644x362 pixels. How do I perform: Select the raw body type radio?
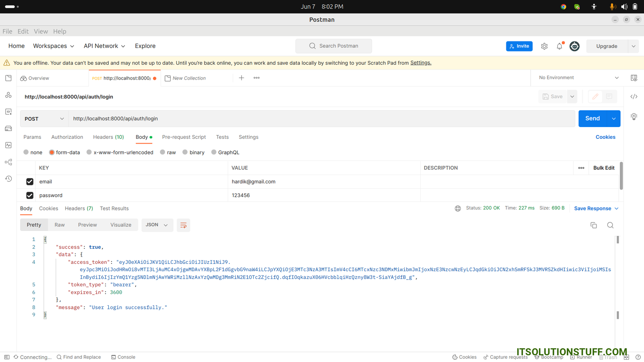point(163,152)
